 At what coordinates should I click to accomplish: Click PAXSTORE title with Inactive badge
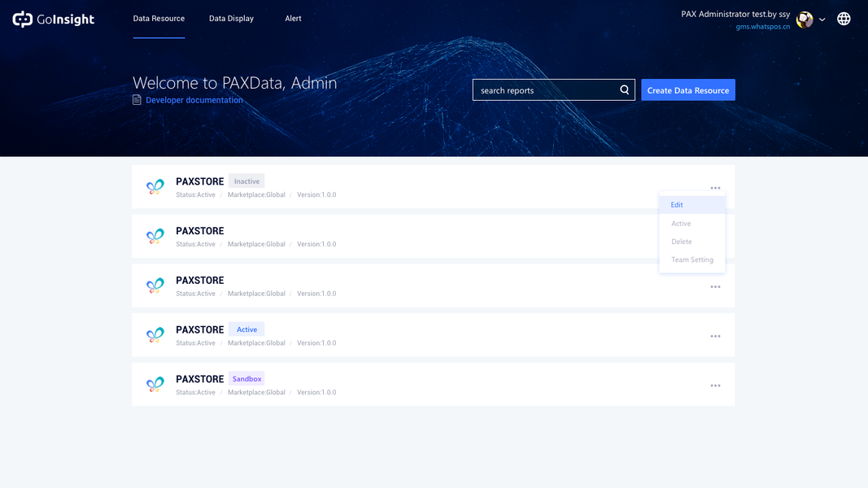click(200, 181)
